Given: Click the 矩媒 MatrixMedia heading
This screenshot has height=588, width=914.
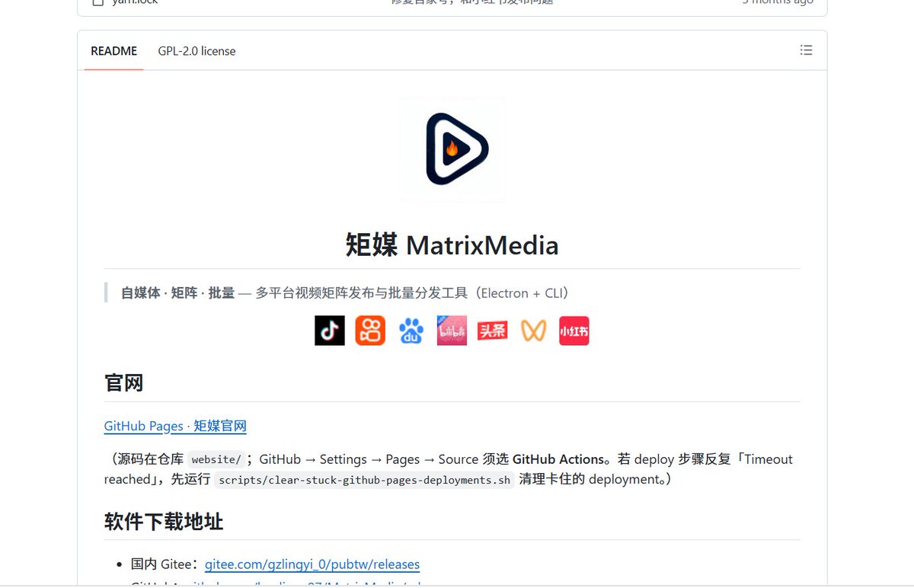Looking at the screenshot, I should tap(452, 245).
